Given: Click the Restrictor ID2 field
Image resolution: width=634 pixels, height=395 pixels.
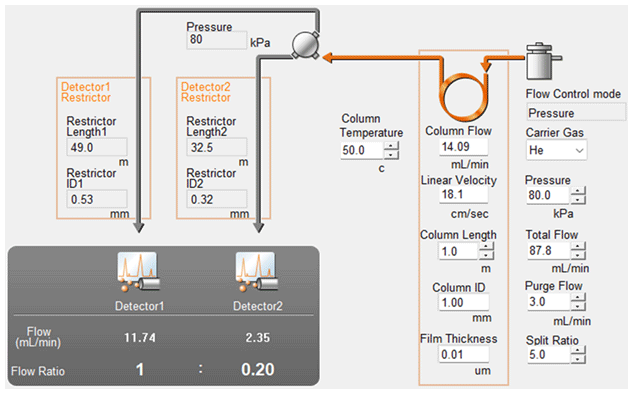Looking at the screenshot, I should tap(216, 199).
